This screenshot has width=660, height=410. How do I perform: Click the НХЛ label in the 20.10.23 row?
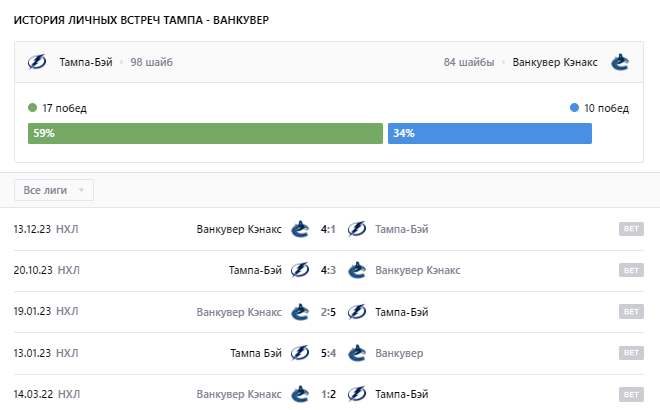click(x=68, y=270)
